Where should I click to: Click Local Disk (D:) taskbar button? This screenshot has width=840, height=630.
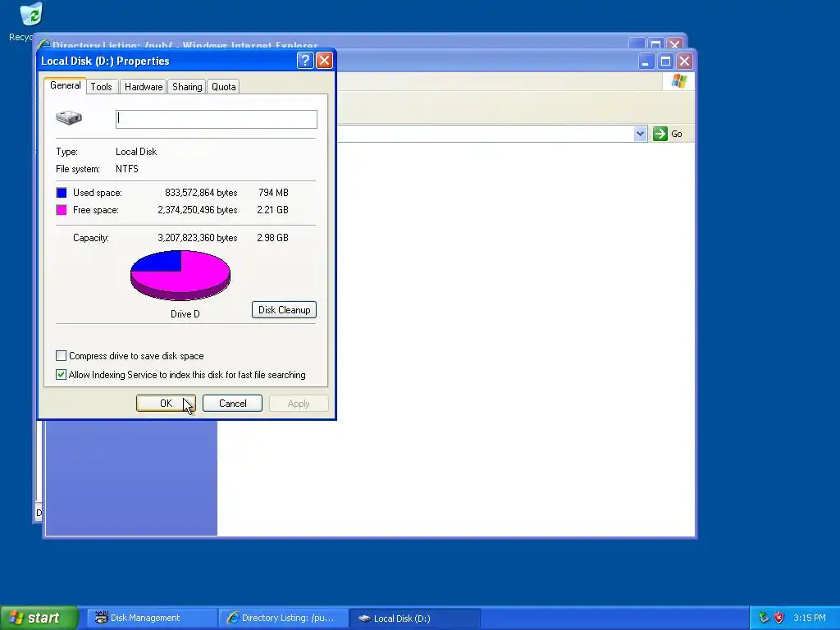pos(415,619)
